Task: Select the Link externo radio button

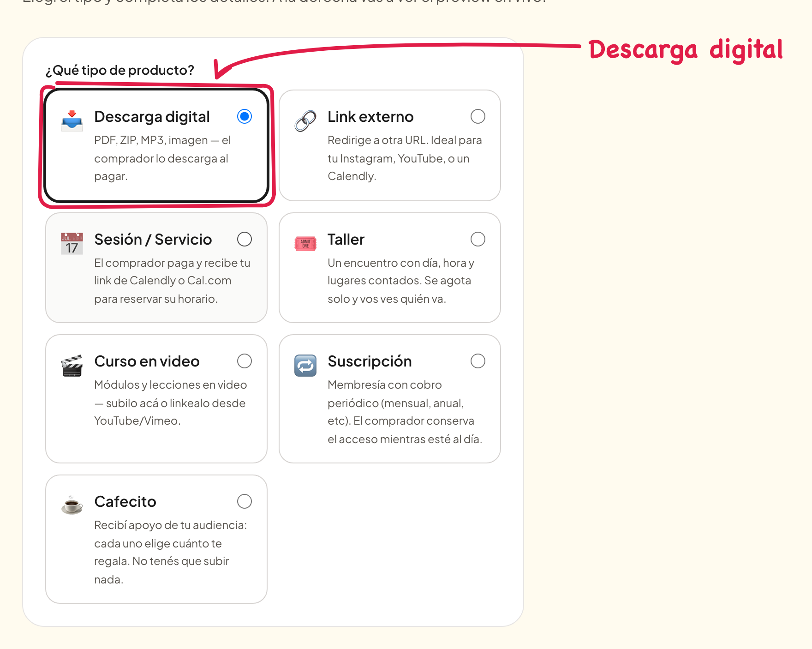Action: pyautogui.click(x=478, y=116)
